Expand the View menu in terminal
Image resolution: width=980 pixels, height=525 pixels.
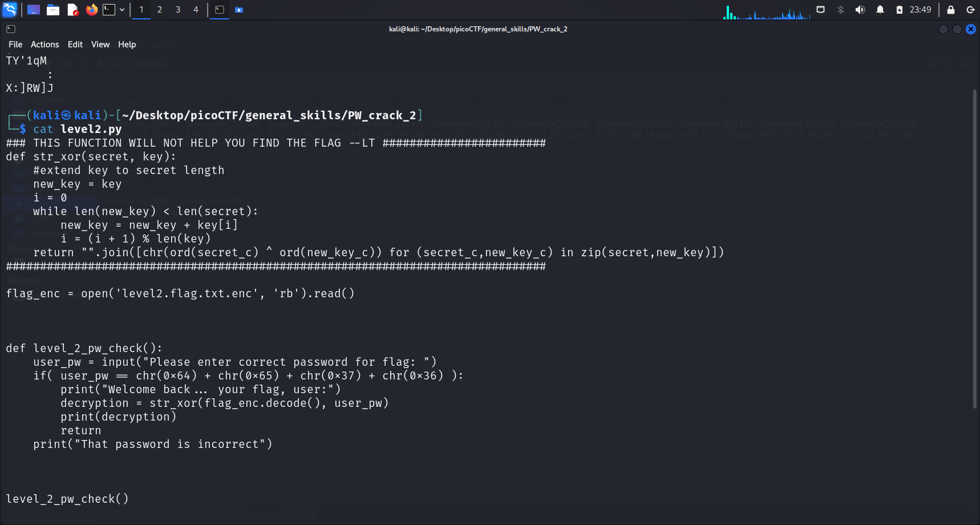pyautogui.click(x=100, y=45)
